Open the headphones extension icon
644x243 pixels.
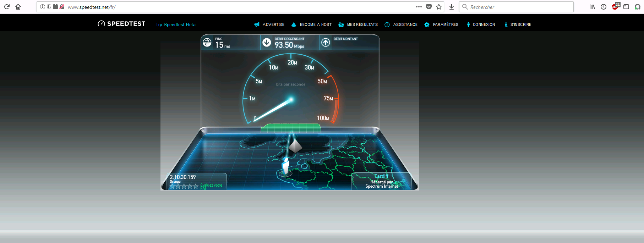(638, 7)
